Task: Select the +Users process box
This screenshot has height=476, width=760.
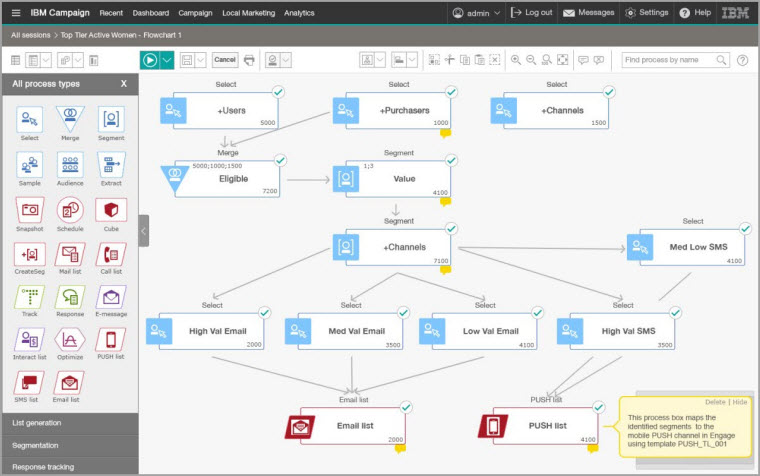Action: [x=225, y=111]
